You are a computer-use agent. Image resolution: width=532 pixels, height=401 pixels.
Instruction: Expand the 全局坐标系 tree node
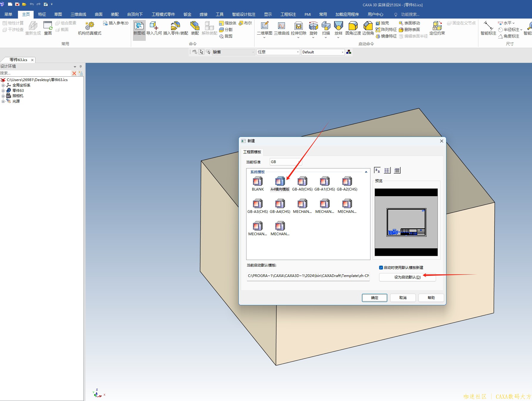tap(3, 85)
